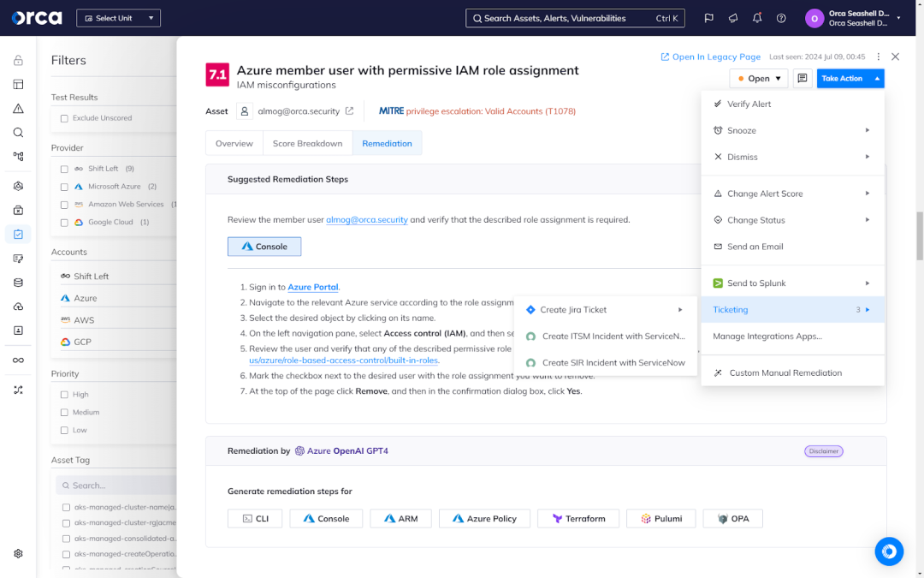Screen dimensions: 924x578
Task: Expand the Send to Splunk submenu
Action: 792,283
